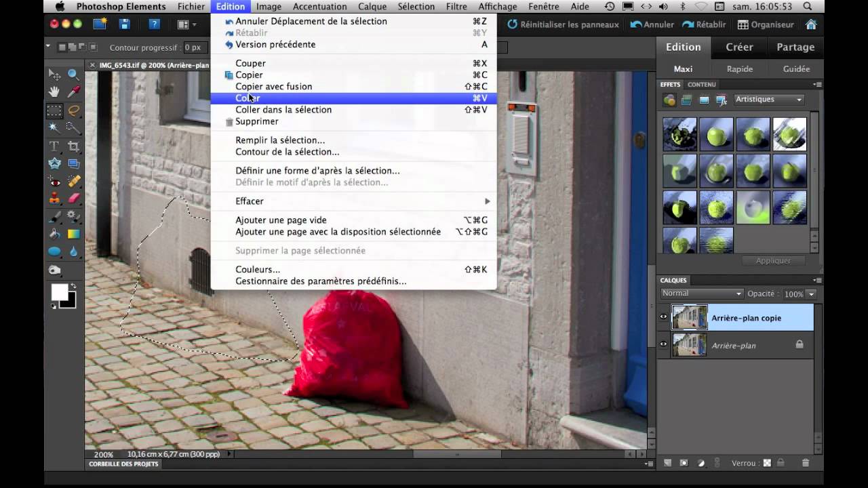Screen dimensions: 868x488
Task: Delete layer with the trash icon
Action: pyautogui.click(x=806, y=463)
